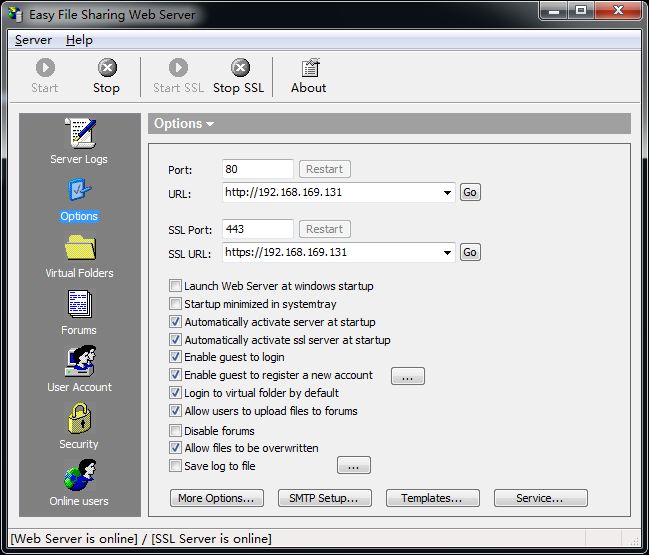
Task: Toggle Allow files to be overwritten
Action: click(175, 447)
